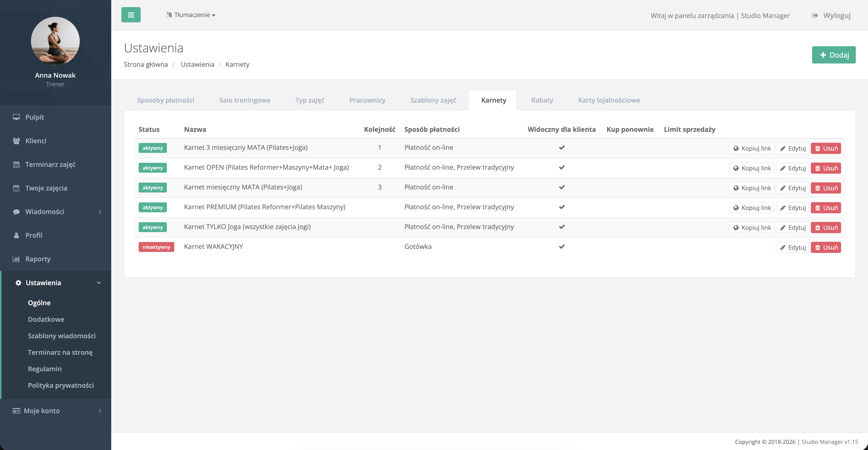Click Anna Nowak profile avatar photo

(55, 41)
